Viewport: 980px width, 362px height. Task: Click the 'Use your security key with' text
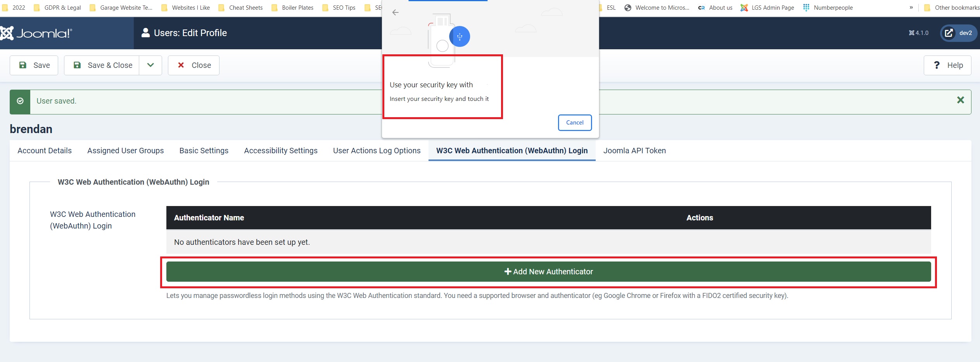pos(431,85)
